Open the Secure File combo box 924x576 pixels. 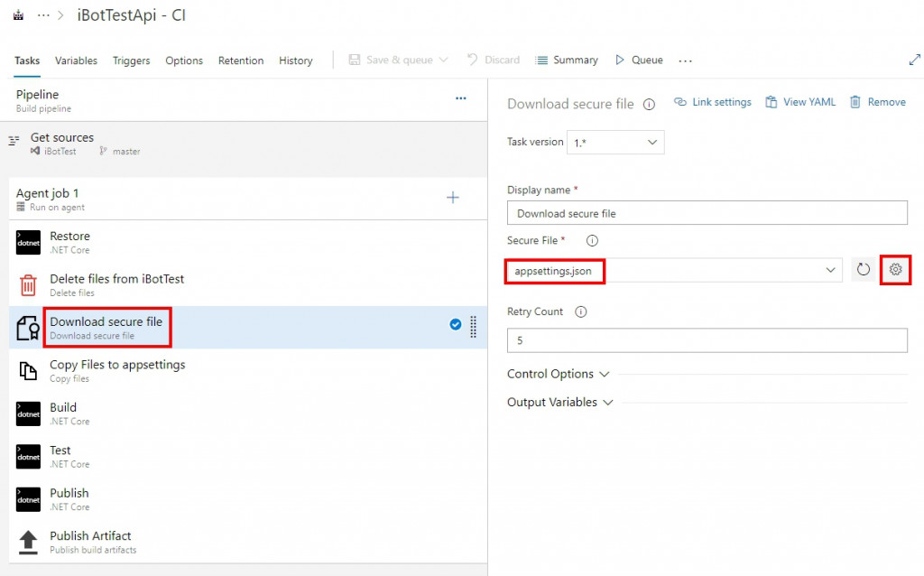(x=673, y=270)
